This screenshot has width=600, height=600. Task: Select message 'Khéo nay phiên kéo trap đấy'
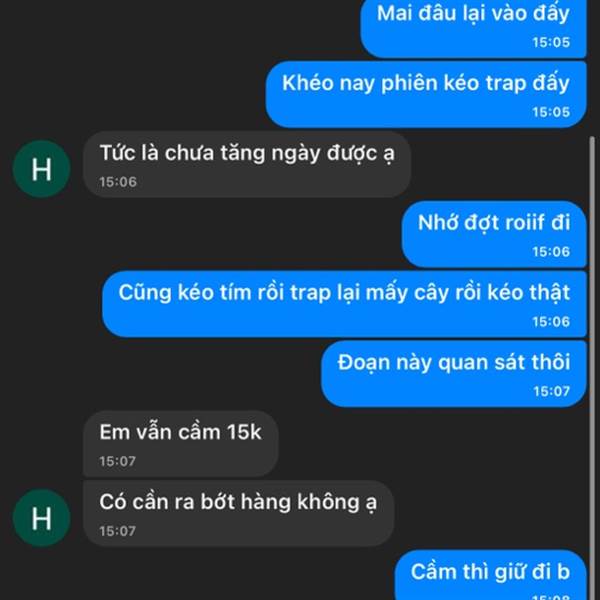(426, 94)
